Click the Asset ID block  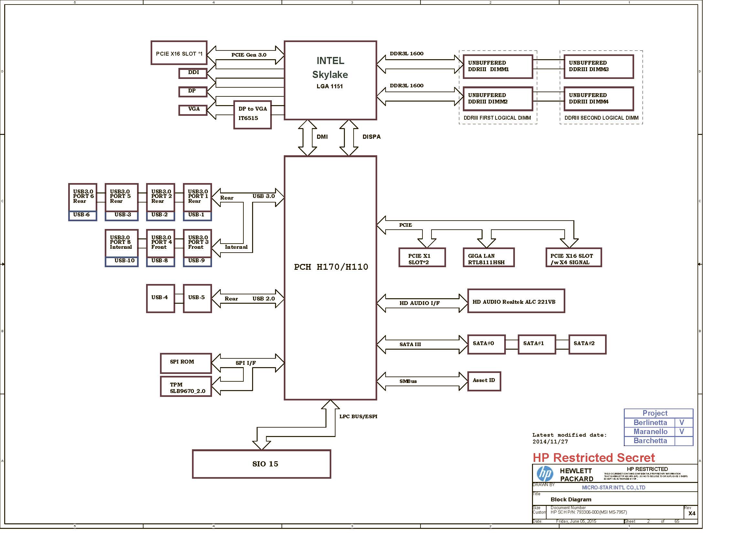coord(484,381)
